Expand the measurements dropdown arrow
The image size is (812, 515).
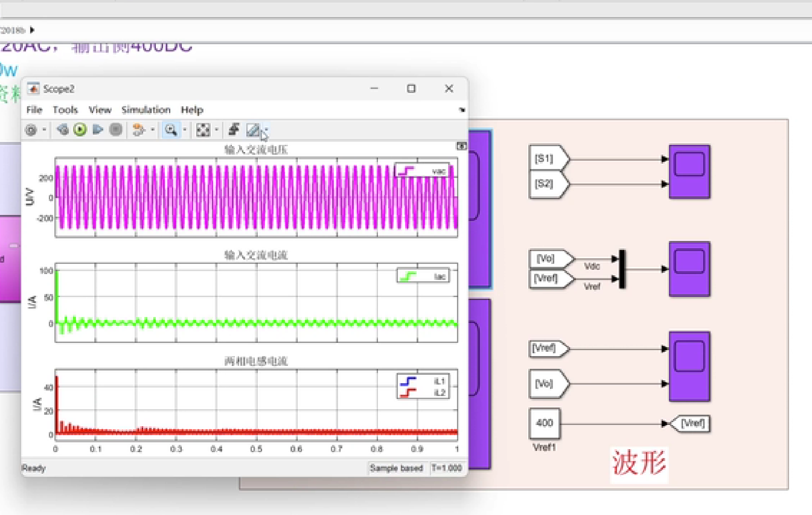tap(266, 130)
